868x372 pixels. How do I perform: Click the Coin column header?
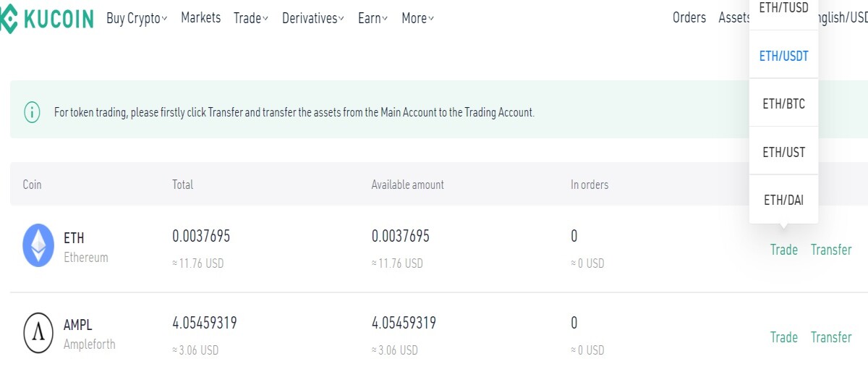coord(33,185)
